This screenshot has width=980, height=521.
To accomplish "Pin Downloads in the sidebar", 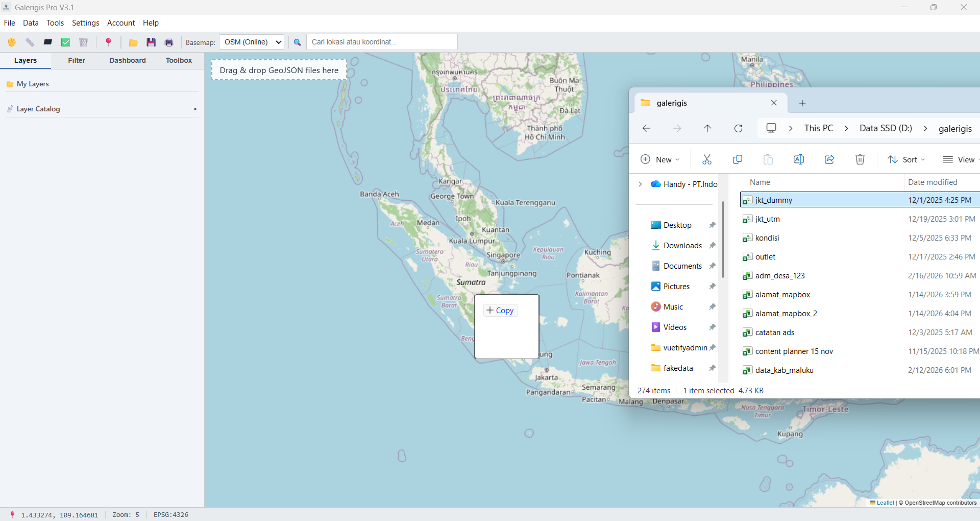I will click(x=713, y=245).
